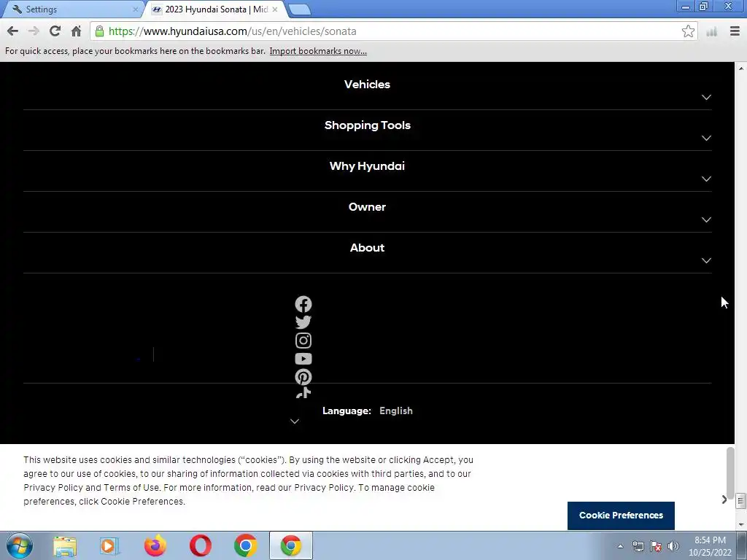Screen dimensions: 747x560
Task: Launch Windows Explorer from taskbar
Action: pyautogui.click(x=64, y=545)
